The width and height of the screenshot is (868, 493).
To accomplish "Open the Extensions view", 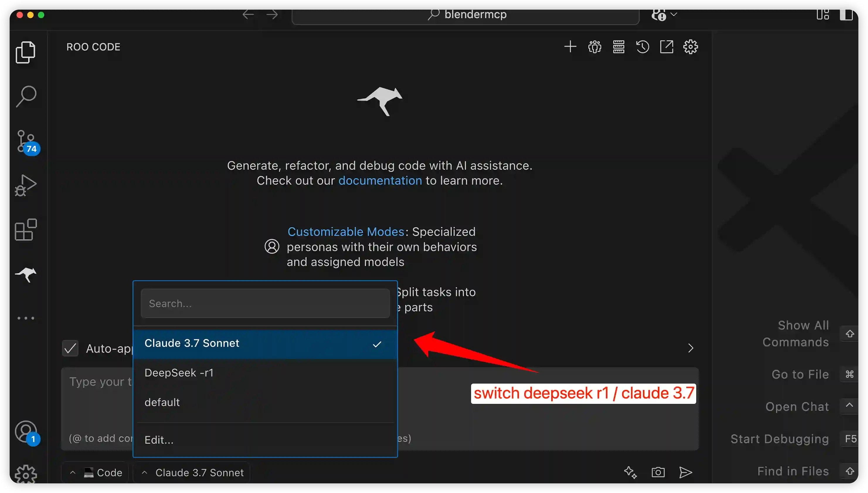I will coord(26,230).
